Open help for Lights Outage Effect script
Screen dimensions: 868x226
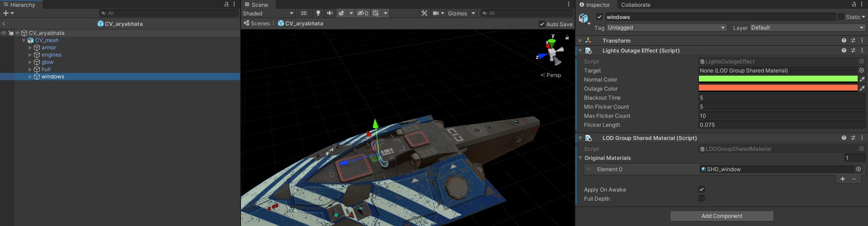[x=844, y=51]
